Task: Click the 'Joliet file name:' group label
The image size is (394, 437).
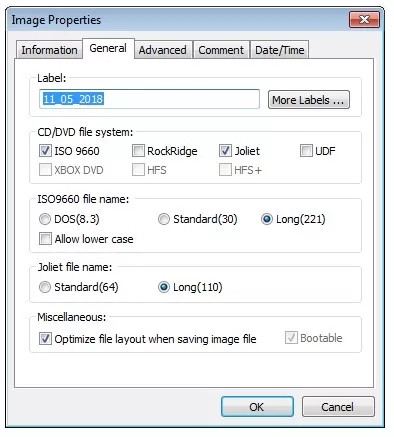Action: 75,267
